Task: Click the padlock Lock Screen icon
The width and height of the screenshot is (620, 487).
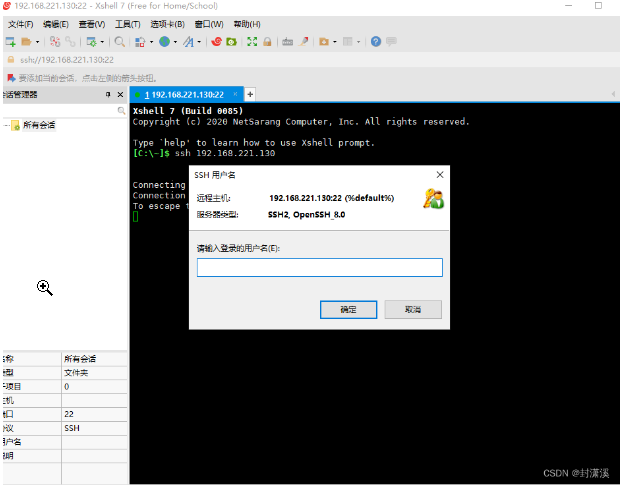Action: tap(267, 42)
